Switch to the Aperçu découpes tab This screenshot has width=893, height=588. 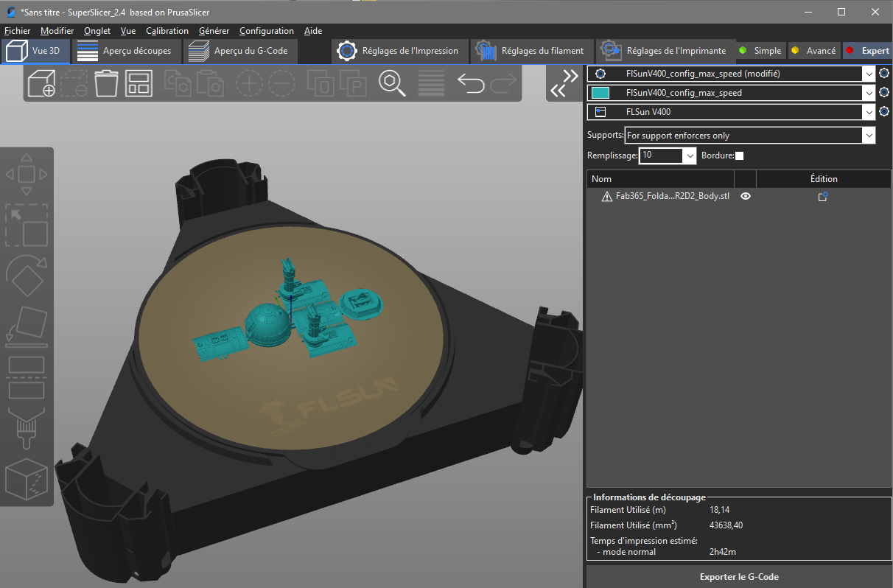coord(125,51)
